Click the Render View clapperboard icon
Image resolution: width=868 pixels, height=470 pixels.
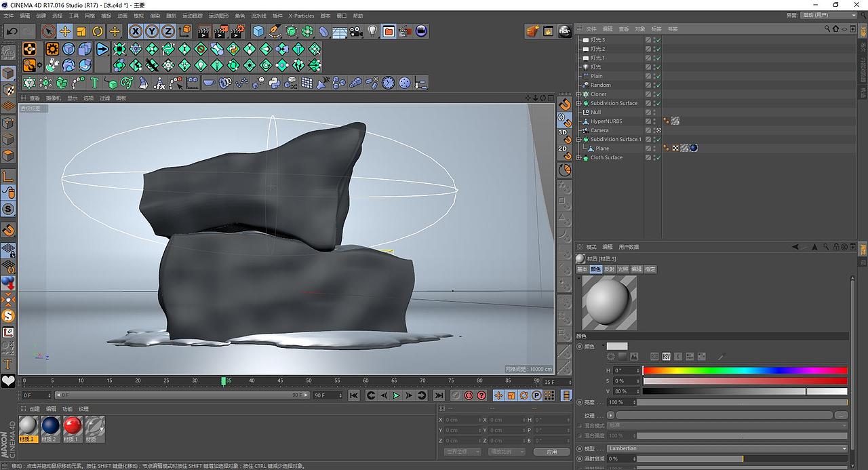tap(204, 31)
